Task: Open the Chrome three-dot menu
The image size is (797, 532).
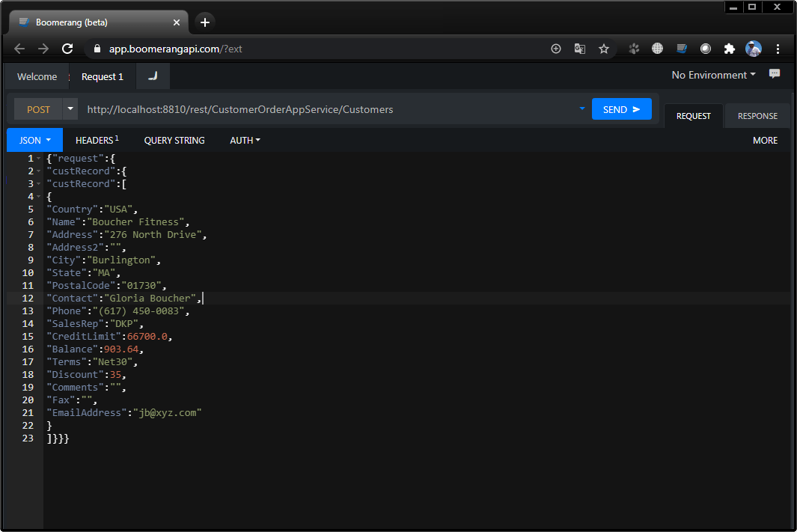Action: (778, 49)
